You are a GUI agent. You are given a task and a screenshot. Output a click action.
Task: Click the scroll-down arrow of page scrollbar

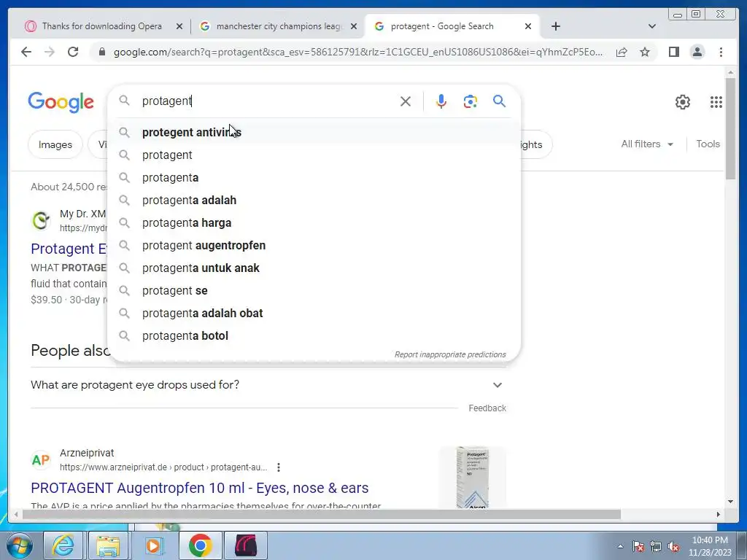pos(730,501)
